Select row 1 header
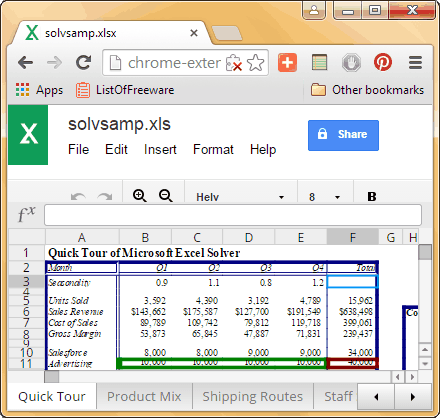Image resolution: width=440 pixels, height=418 pixels. (26, 253)
